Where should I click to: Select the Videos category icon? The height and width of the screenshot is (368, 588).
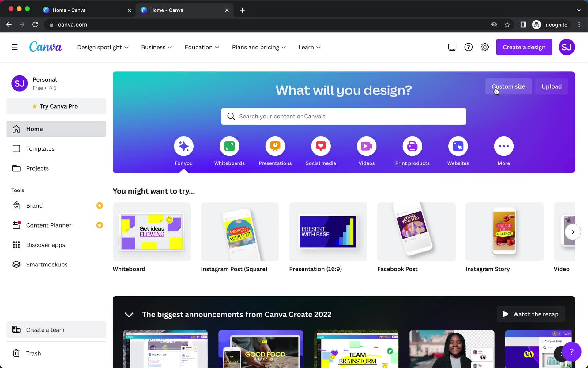[x=367, y=146]
